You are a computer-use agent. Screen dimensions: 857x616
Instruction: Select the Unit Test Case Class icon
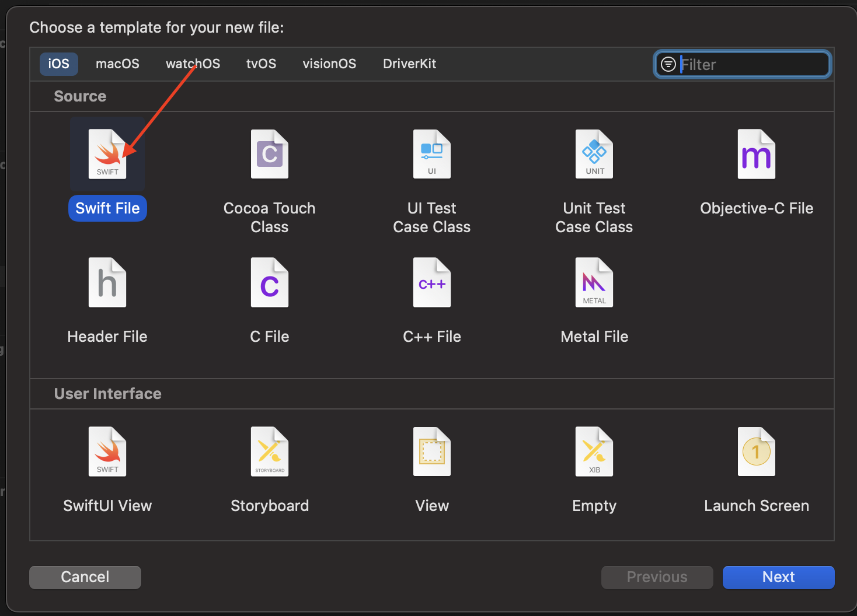[x=594, y=154]
